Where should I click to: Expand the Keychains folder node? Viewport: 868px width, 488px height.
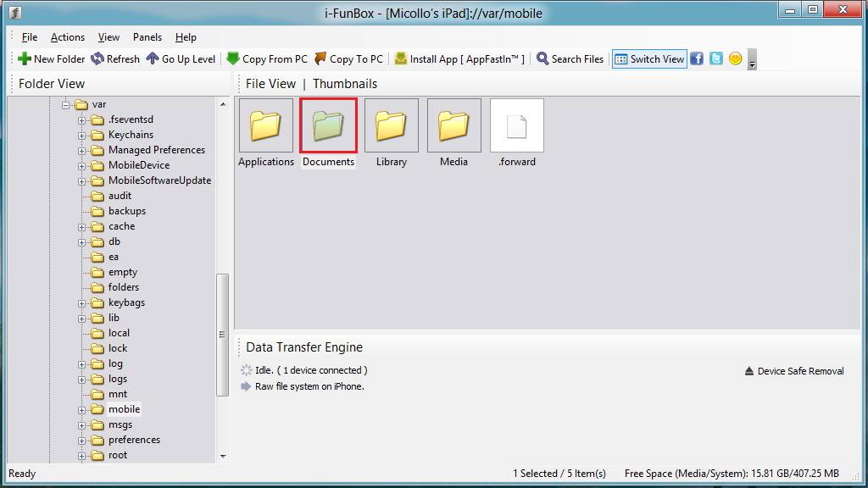(x=82, y=136)
